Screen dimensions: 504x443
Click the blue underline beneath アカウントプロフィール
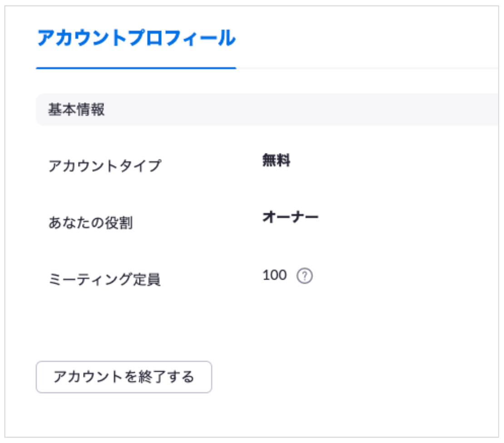[136, 68]
